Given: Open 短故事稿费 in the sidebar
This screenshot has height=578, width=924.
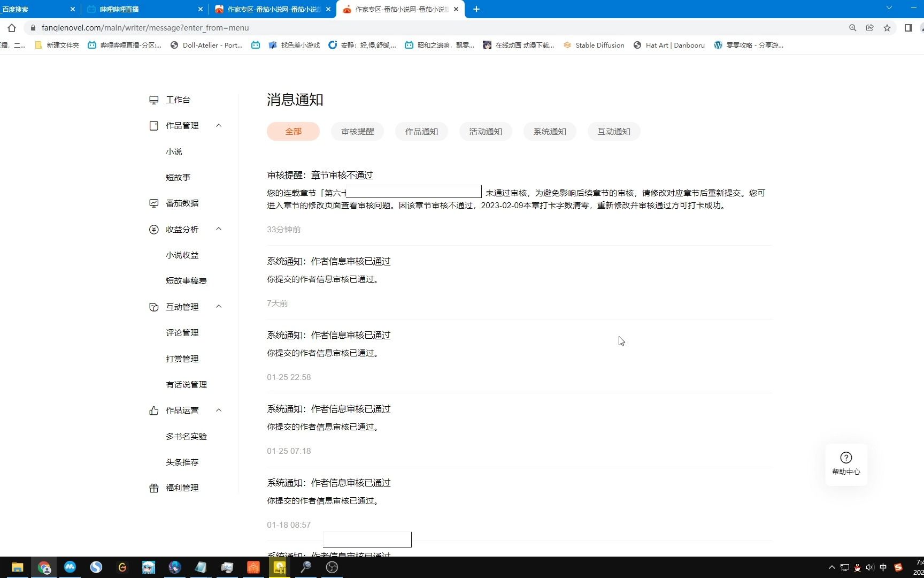Looking at the screenshot, I should coord(186,281).
